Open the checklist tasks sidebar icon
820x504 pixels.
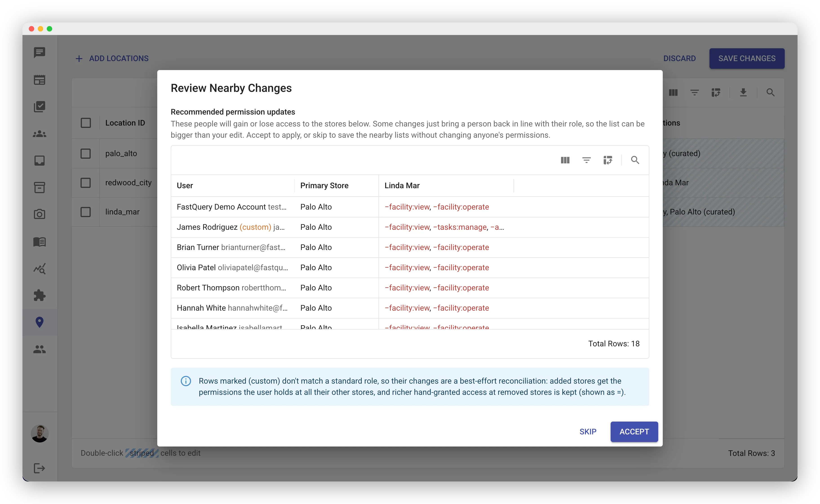[39, 107]
